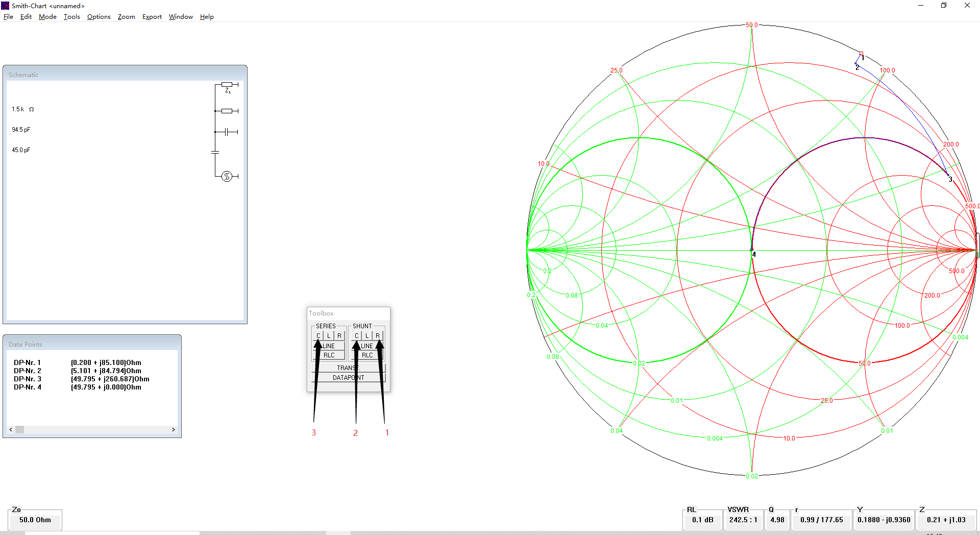Select the DP-Nr. 2 row in Data Points

click(78, 371)
